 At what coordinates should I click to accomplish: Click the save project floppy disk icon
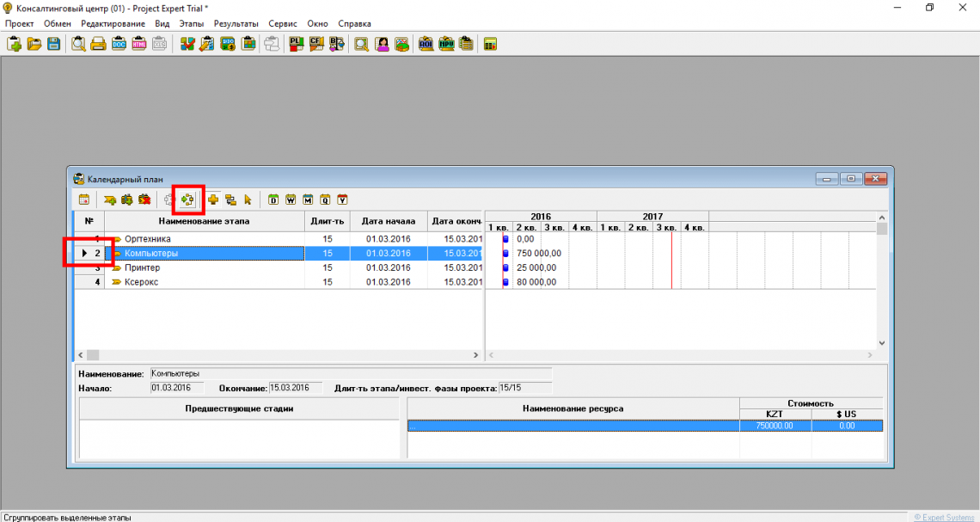tap(53, 44)
